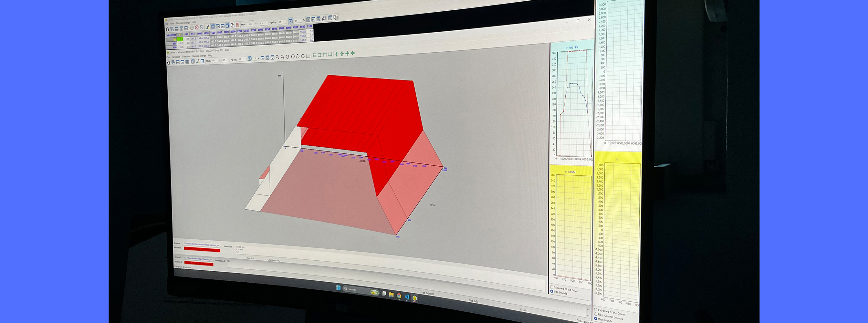
Task: Select the paintbrush icon in the table window toolbar
Action: click(208, 27)
